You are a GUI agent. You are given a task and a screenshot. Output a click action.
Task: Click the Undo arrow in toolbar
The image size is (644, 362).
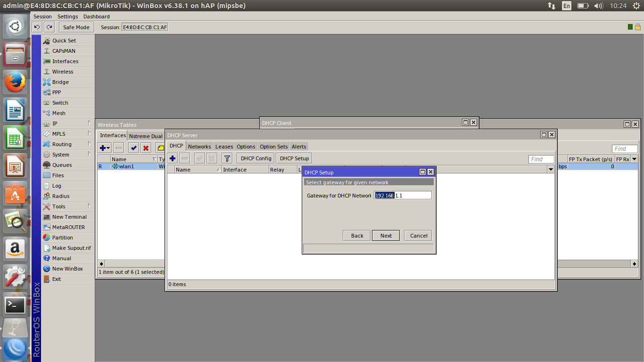tap(37, 27)
